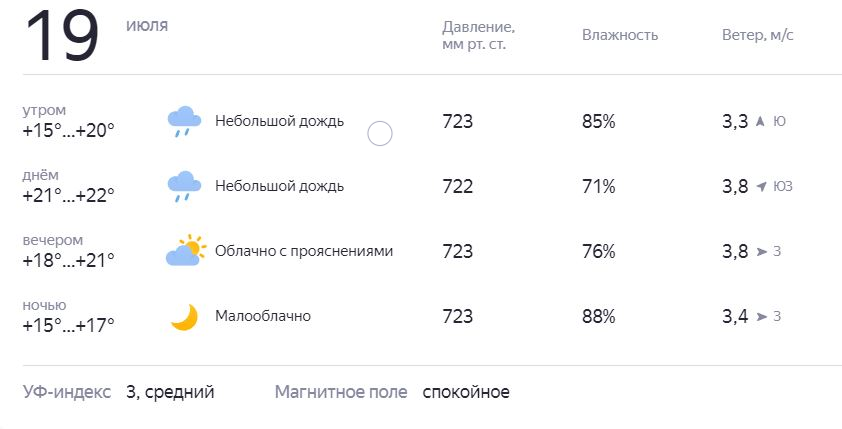Click the morning light rain cloud icon
The image size is (842, 429).
(x=183, y=122)
